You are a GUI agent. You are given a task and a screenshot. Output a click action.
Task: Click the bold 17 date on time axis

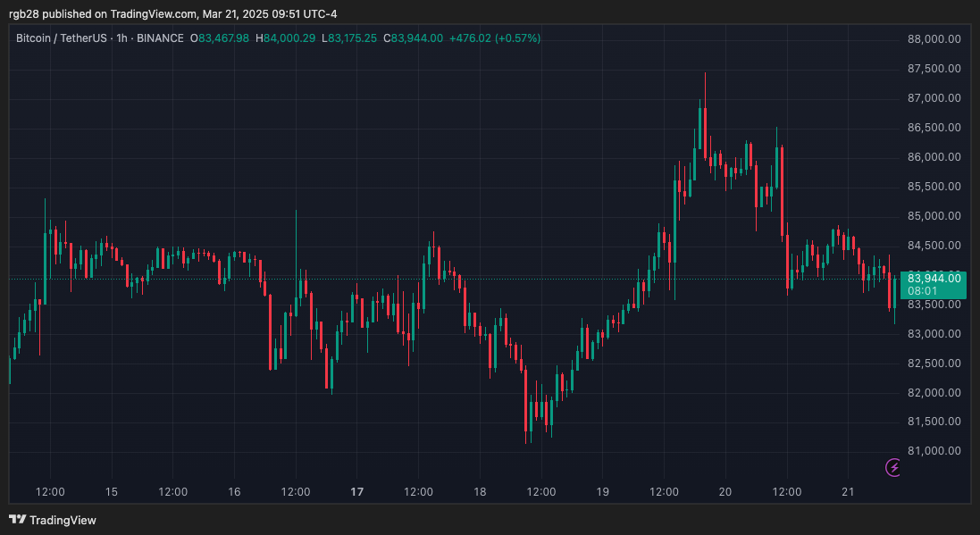pos(356,491)
